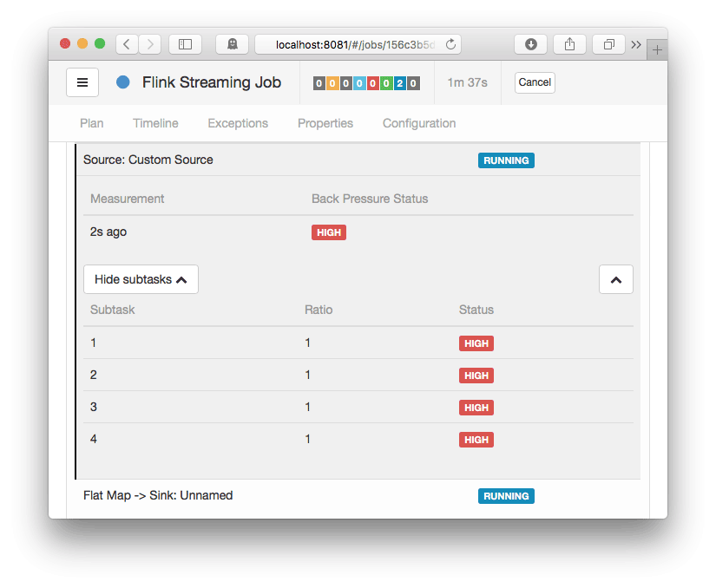Expand the toolbar overflow double chevron

pos(636,44)
